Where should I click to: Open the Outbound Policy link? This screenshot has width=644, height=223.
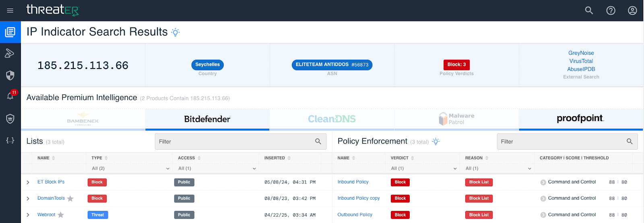(355, 215)
